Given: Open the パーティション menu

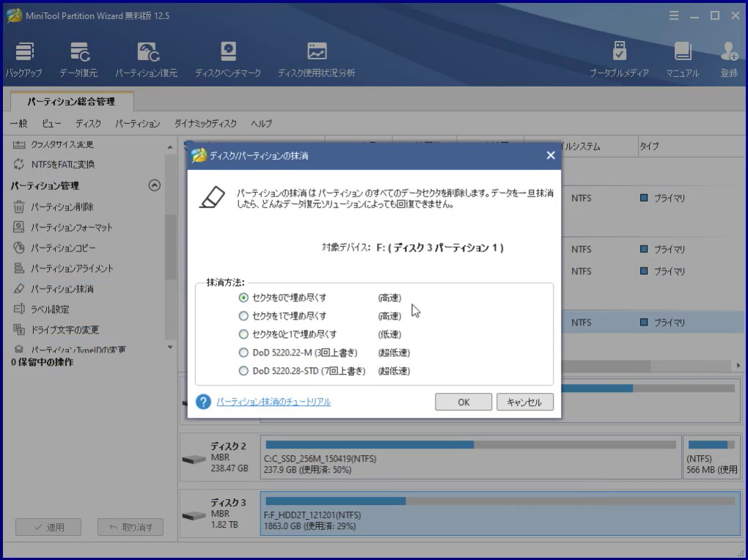Looking at the screenshot, I should tap(137, 124).
